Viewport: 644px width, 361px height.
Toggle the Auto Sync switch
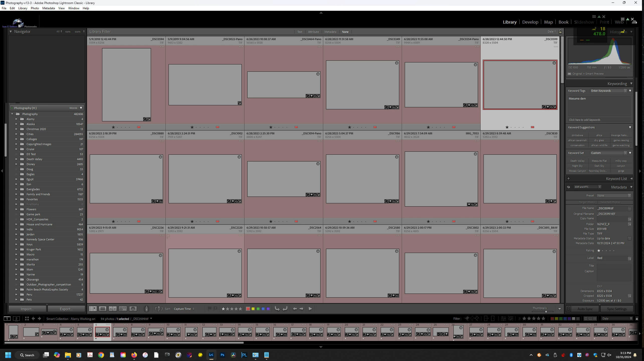point(569,309)
